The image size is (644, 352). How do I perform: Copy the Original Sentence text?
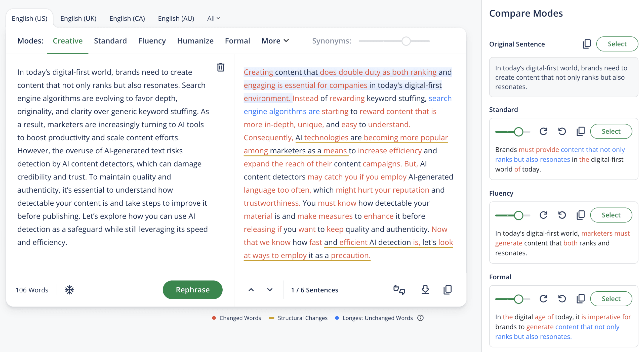(586, 44)
